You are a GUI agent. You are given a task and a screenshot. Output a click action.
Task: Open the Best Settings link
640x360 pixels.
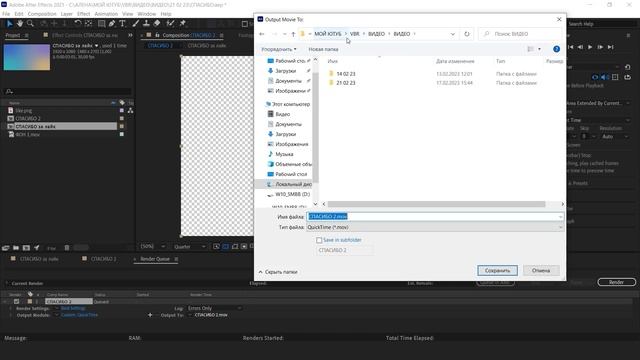(x=73, y=308)
